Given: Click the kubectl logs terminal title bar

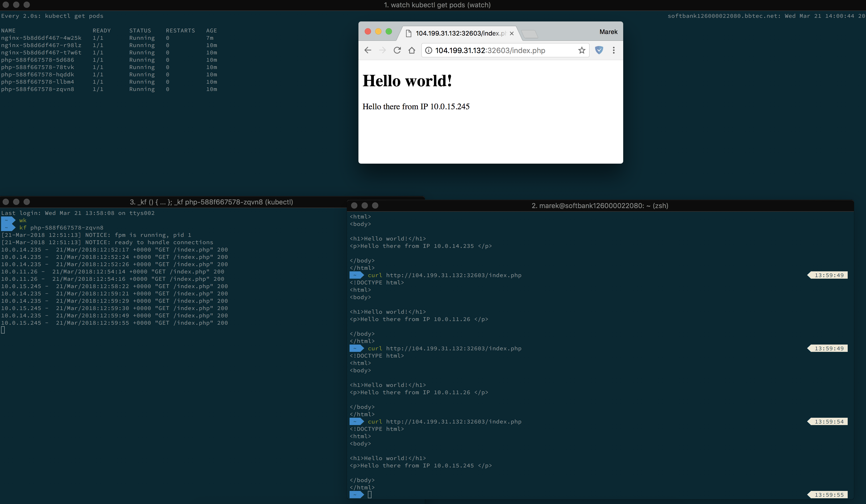Looking at the screenshot, I should [211, 202].
